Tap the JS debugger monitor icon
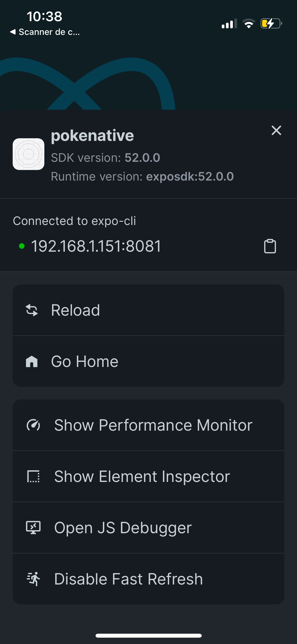 [33, 528]
